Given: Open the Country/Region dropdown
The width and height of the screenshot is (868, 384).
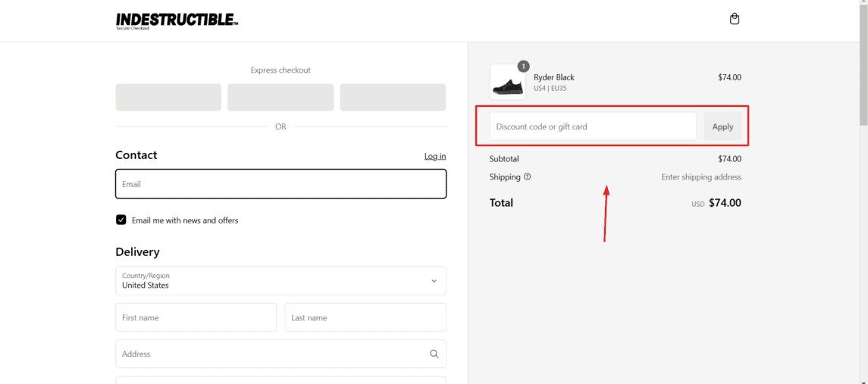Looking at the screenshot, I should [280, 281].
